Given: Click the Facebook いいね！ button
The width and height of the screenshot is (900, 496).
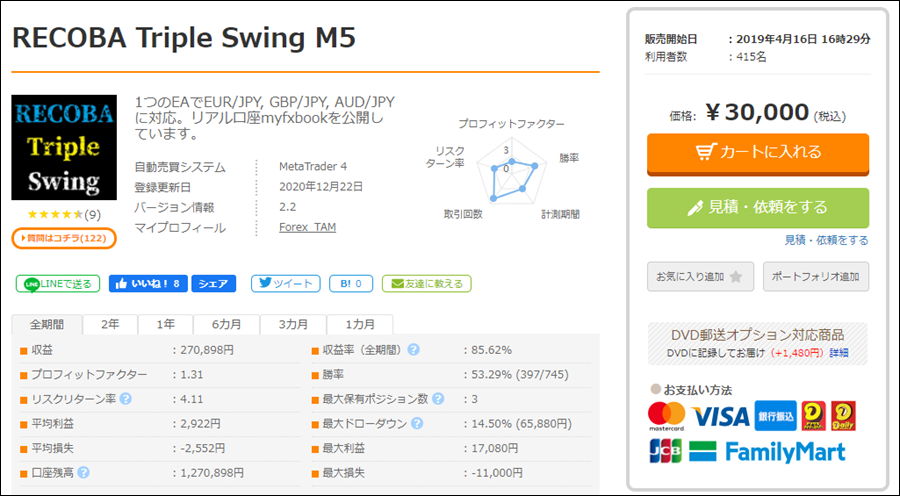Looking at the screenshot, I should tap(148, 284).
